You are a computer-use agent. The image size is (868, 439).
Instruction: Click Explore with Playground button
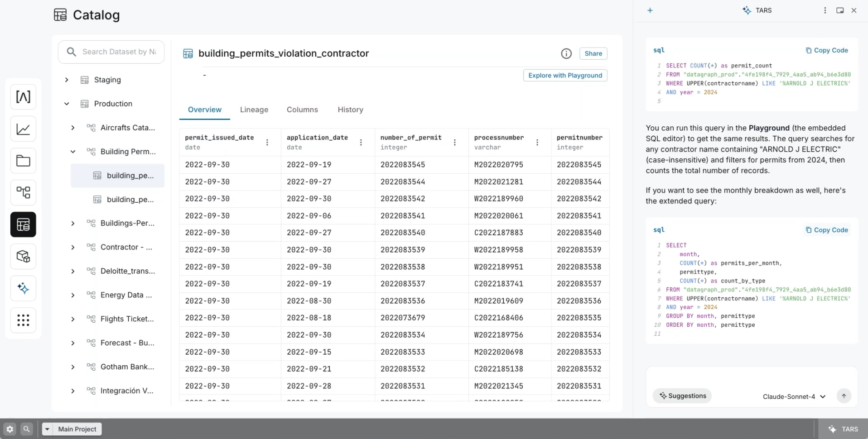pyautogui.click(x=565, y=75)
